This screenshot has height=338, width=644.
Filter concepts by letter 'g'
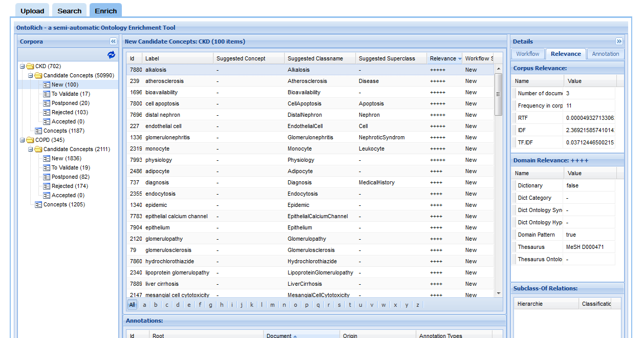[x=210, y=305]
